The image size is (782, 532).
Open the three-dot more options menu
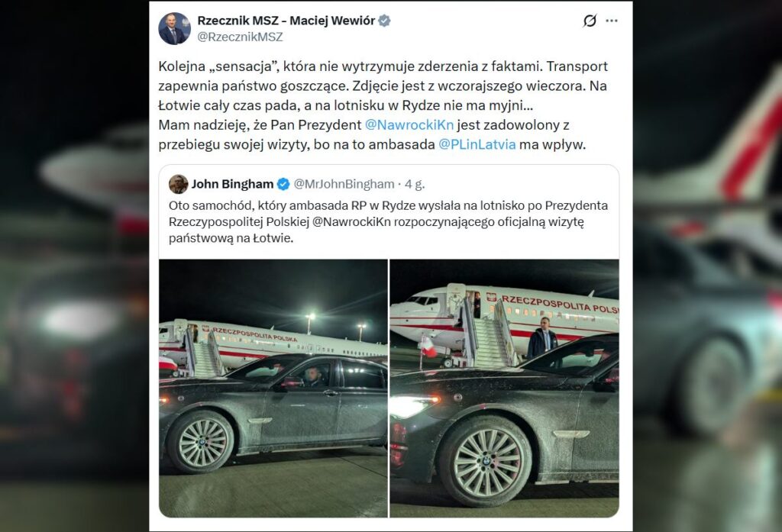[x=612, y=21]
